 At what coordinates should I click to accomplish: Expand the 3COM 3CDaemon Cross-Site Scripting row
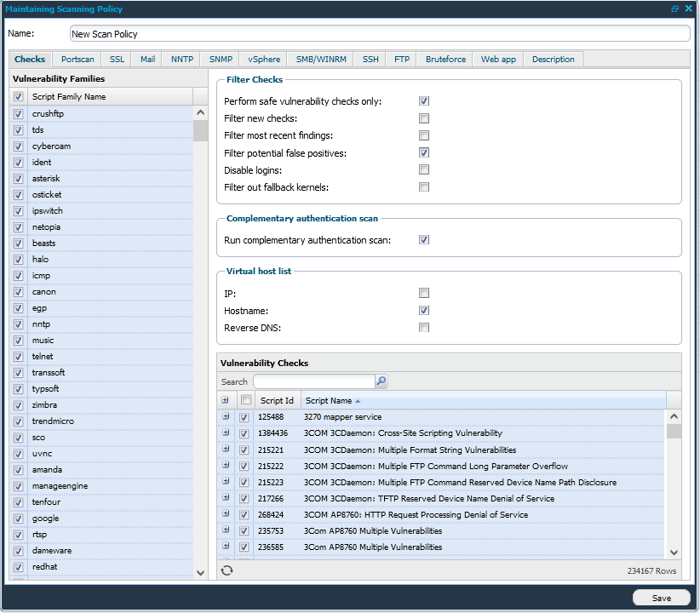226,433
